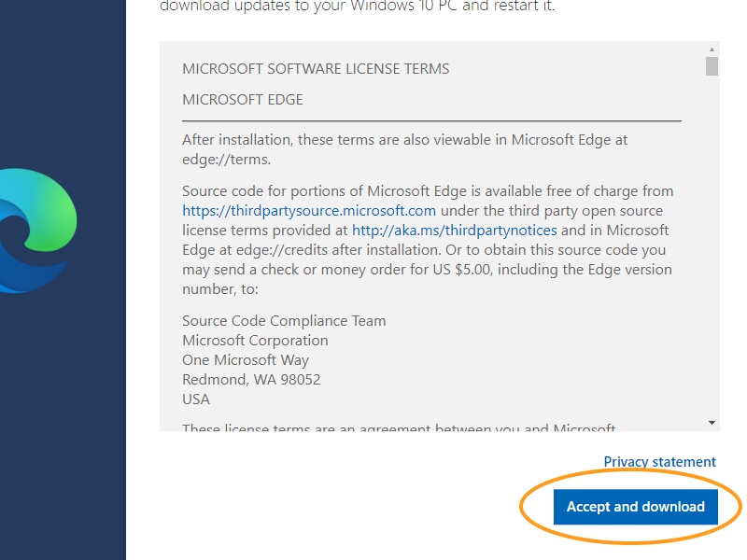Open the Privacy statement link
The width and height of the screenshot is (747, 560).
click(660, 462)
